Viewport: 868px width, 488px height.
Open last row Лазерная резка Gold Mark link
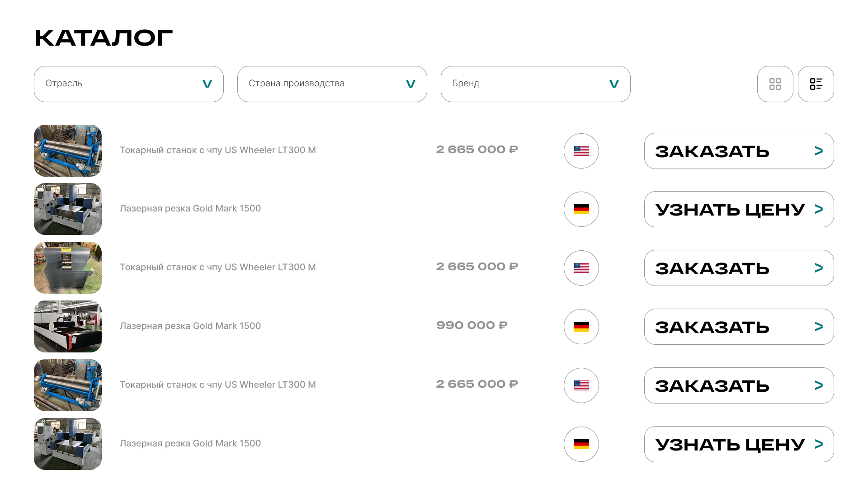click(190, 443)
